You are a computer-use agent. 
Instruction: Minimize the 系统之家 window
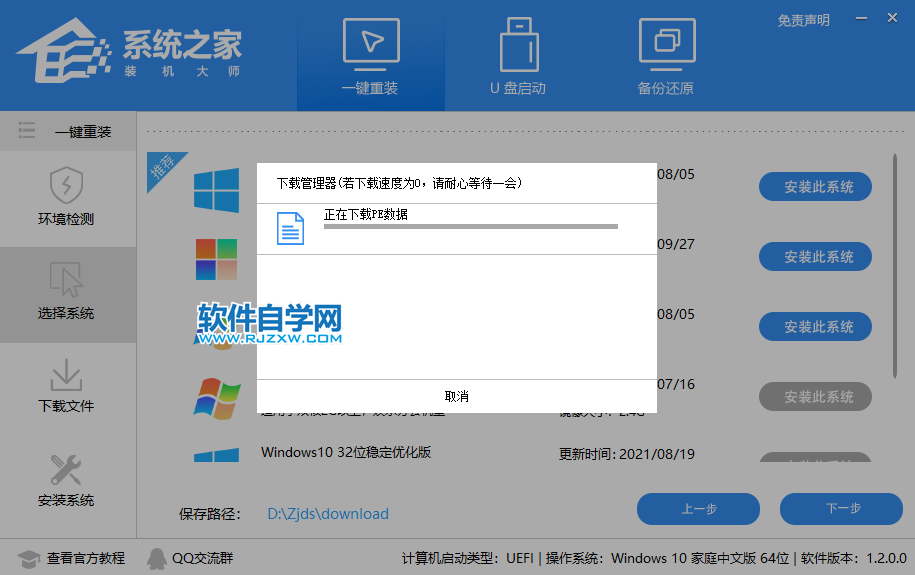point(861,19)
